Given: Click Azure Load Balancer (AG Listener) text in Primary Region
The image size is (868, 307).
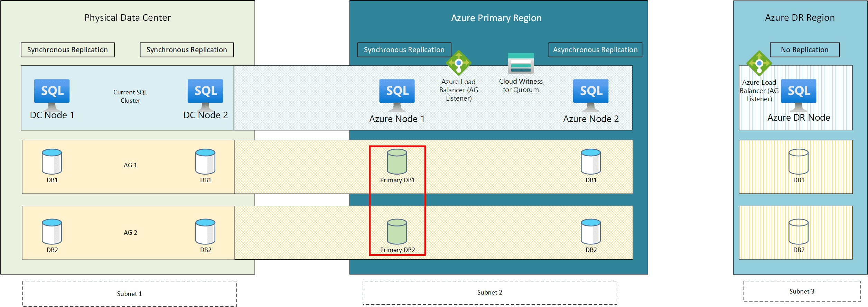Looking at the screenshot, I should (459, 90).
